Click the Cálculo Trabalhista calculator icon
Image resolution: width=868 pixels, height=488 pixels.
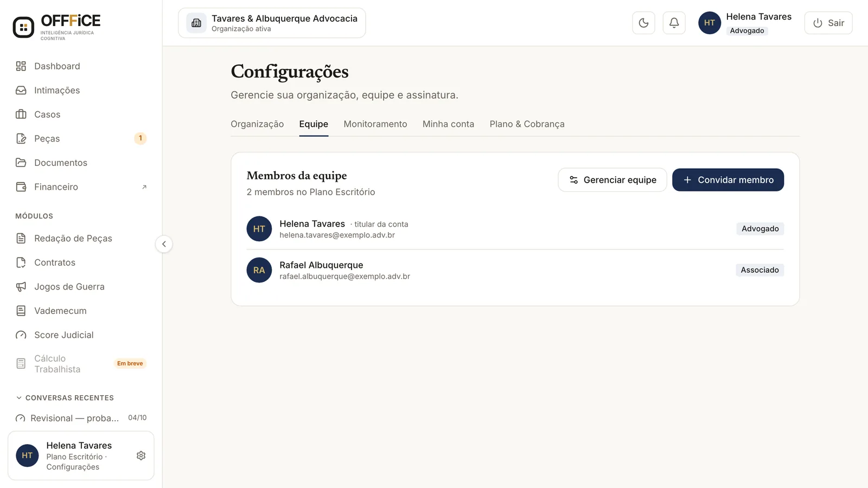click(x=21, y=364)
